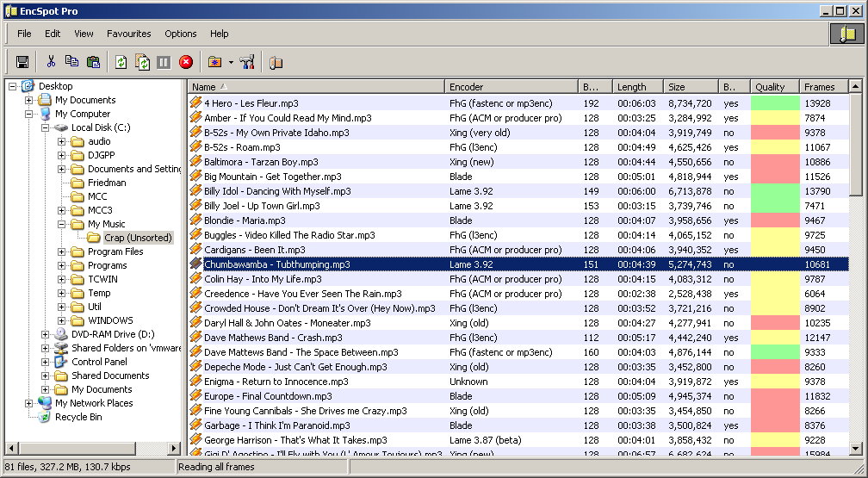This screenshot has width=868, height=478.
Task: Select the Shared Documents tree item
Action: tap(110, 376)
